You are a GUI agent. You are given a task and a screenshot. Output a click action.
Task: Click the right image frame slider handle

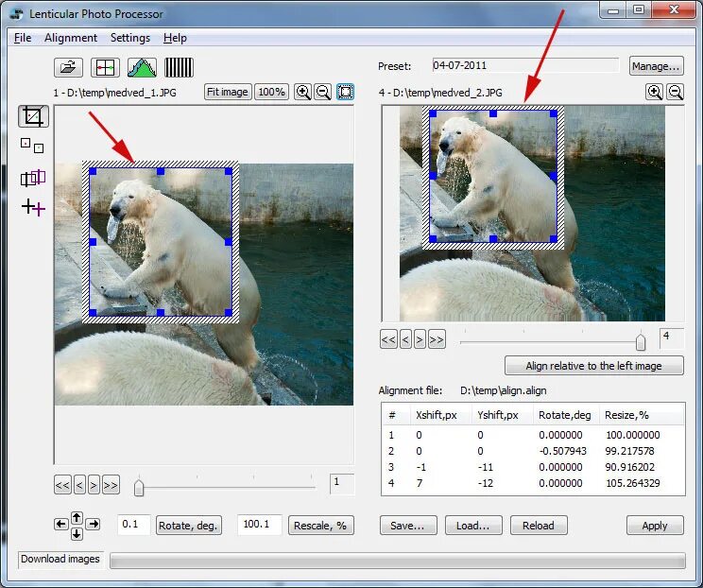coord(641,342)
